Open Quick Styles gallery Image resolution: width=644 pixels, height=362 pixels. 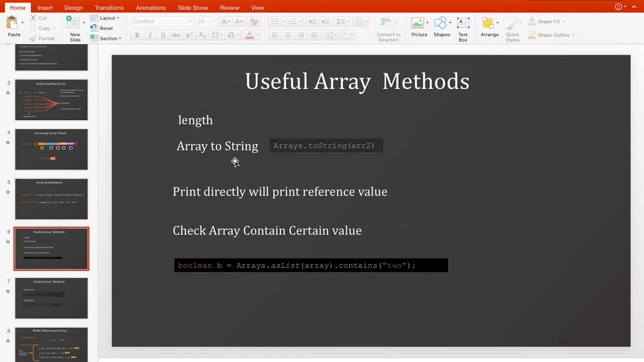click(513, 30)
